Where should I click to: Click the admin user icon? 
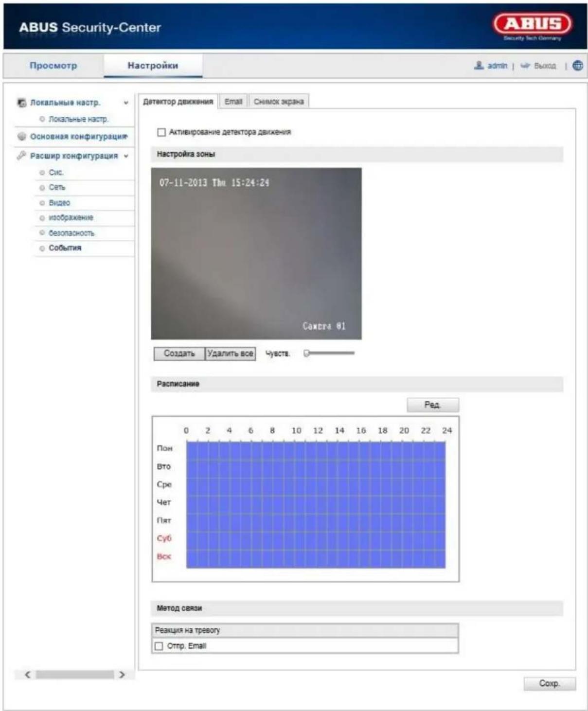(x=479, y=65)
